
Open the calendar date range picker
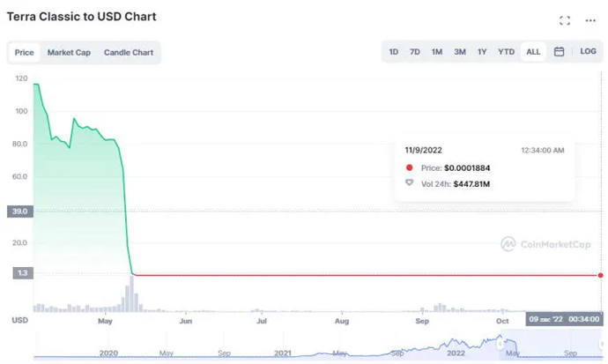pyautogui.click(x=560, y=52)
